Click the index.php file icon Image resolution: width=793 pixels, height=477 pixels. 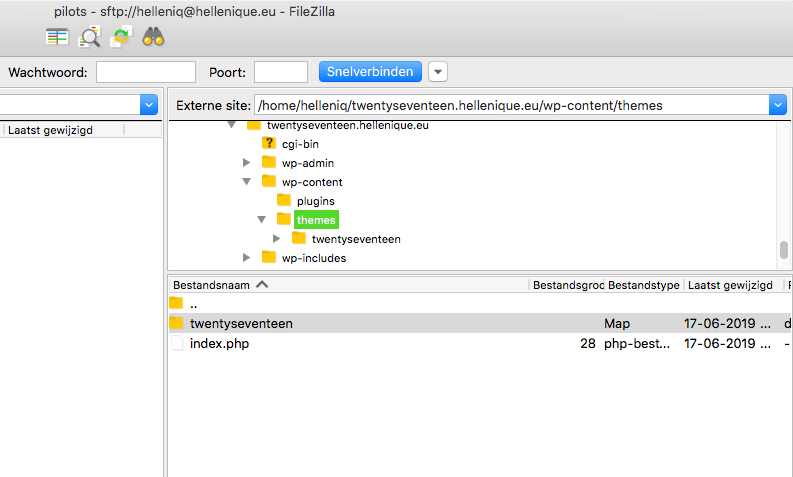pyautogui.click(x=177, y=343)
